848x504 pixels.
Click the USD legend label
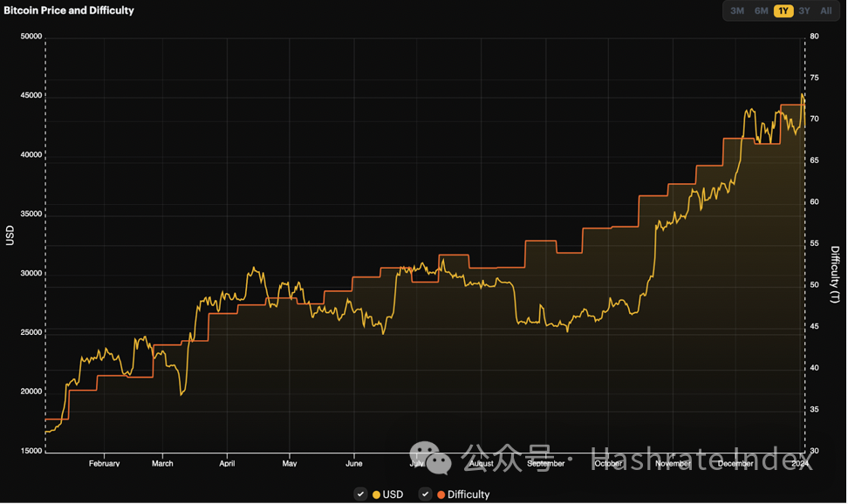point(393,494)
